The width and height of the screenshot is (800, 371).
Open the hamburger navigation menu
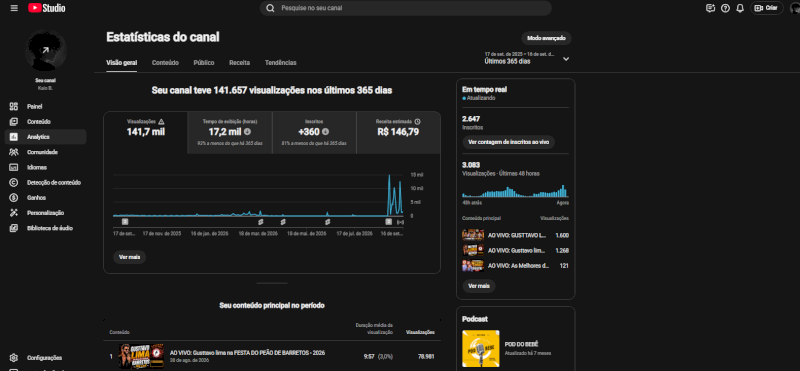[x=14, y=8]
